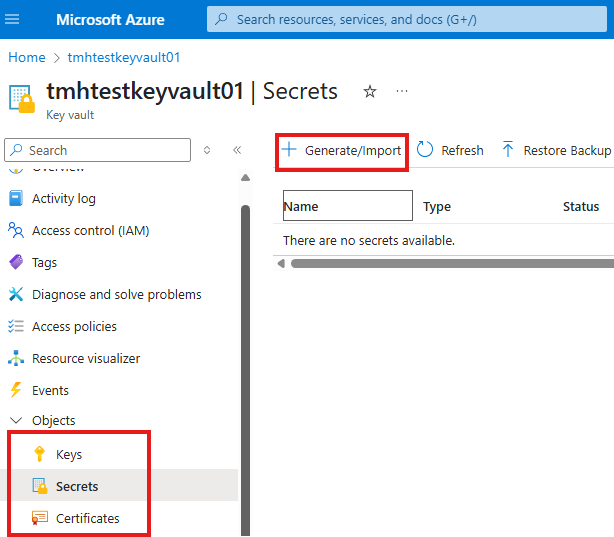Focus the global search resources field
The height and width of the screenshot is (537, 614).
tap(406, 19)
